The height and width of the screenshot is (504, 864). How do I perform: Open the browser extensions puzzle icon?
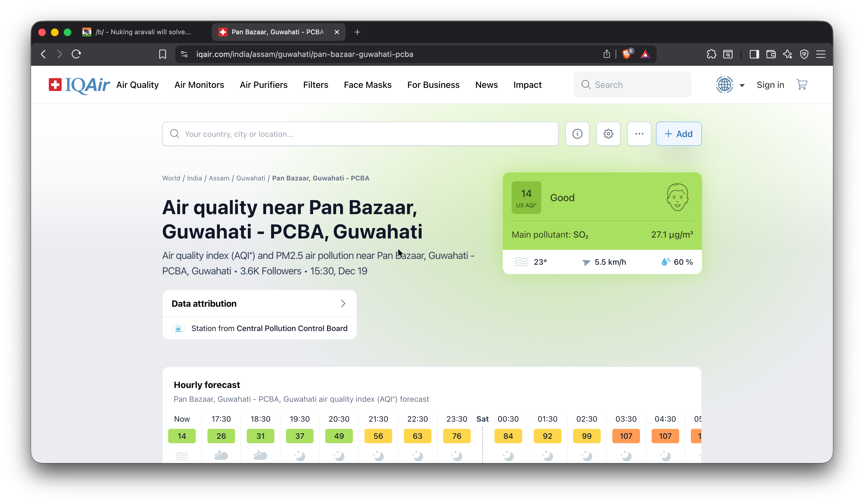click(x=711, y=54)
